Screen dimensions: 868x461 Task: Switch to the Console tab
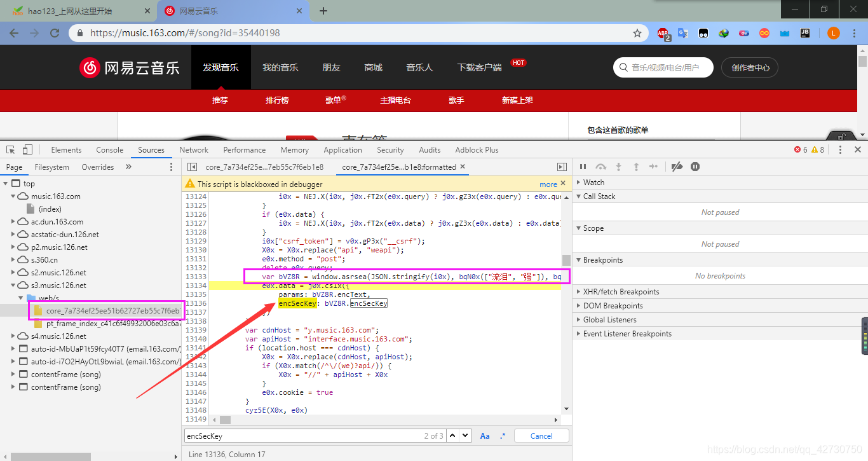click(x=110, y=150)
